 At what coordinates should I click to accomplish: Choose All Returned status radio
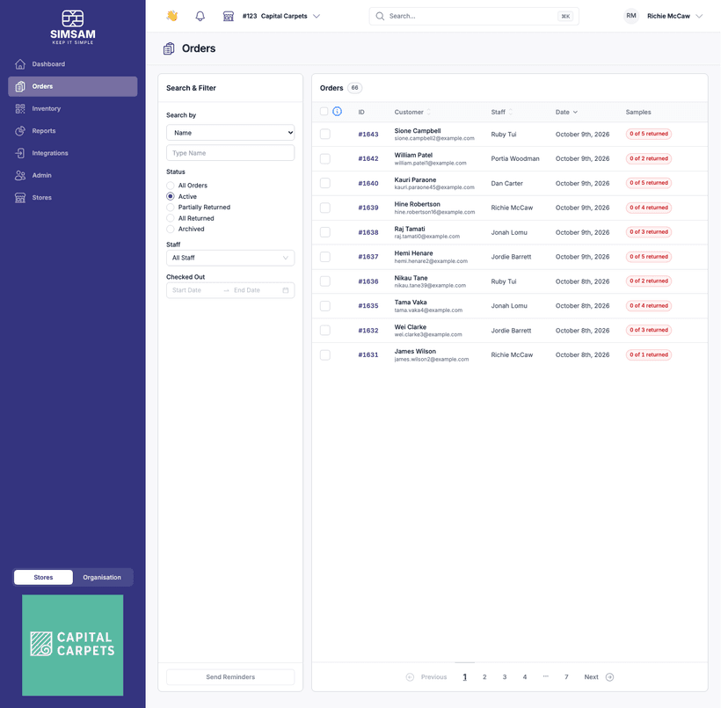[171, 218]
